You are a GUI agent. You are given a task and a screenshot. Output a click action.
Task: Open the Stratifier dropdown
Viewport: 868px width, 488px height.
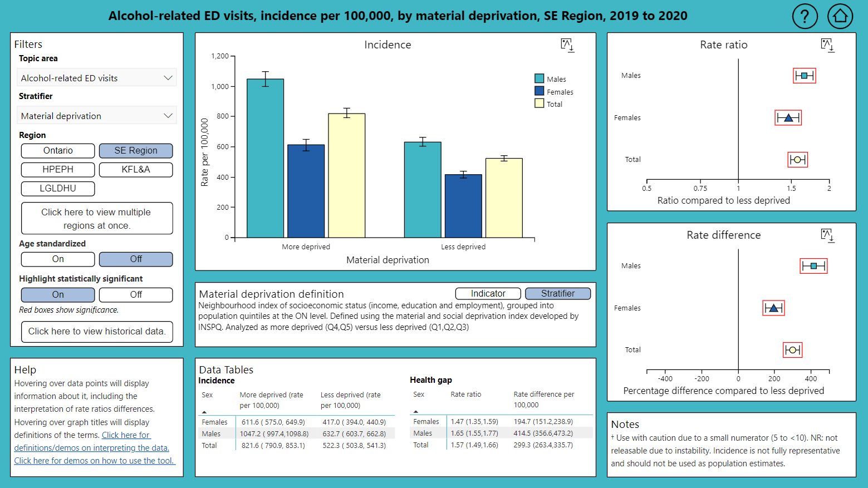pyautogui.click(x=97, y=116)
